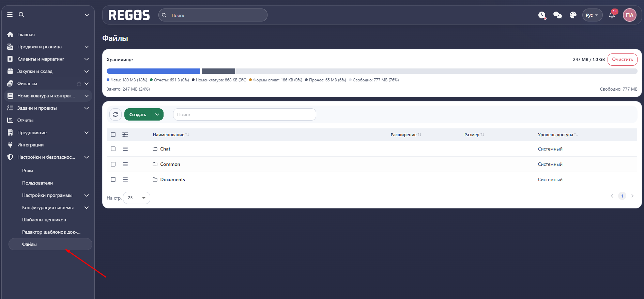This screenshot has height=299, width=644.
Task: Click the Очистить button
Action: (x=622, y=59)
